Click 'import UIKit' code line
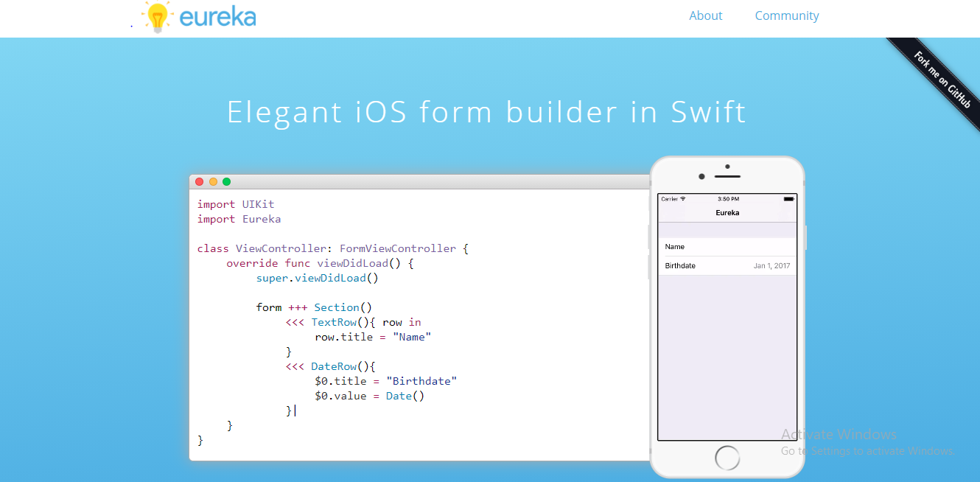This screenshot has width=980, height=482. coord(236,204)
